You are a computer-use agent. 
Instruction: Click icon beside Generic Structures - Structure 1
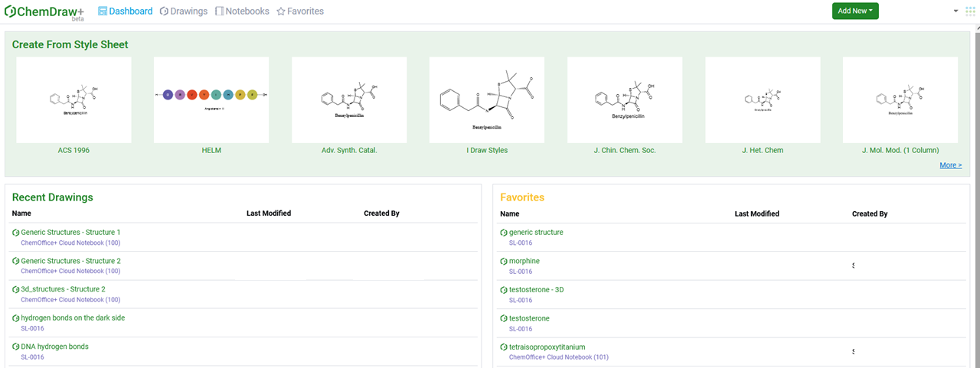click(x=15, y=233)
